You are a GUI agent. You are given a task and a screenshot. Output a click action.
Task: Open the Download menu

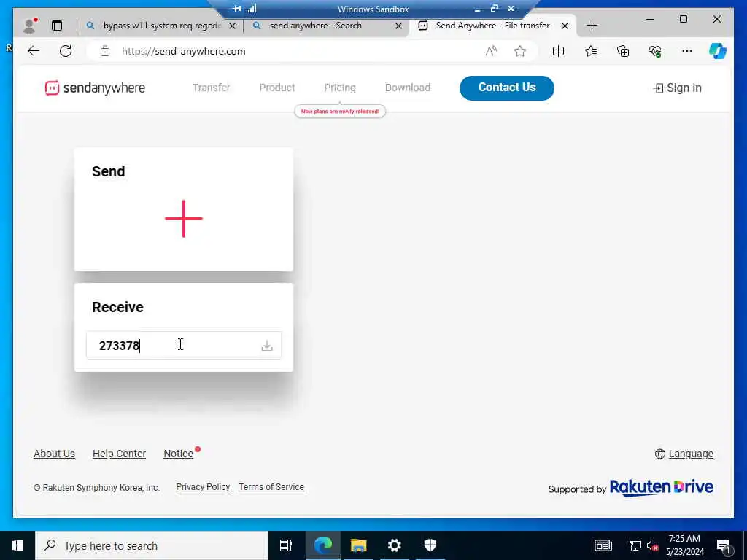click(x=407, y=87)
